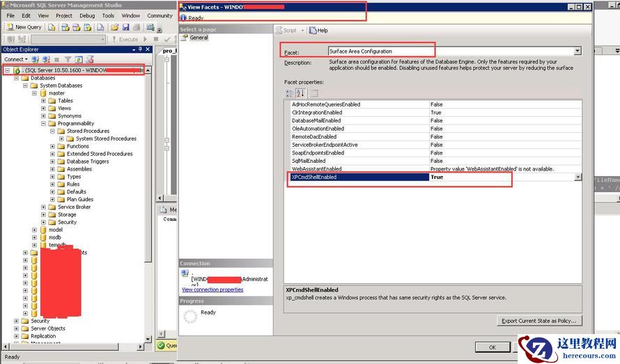Expand the msdb database node
Viewport: 620px width, 364px height.
pos(34,237)
